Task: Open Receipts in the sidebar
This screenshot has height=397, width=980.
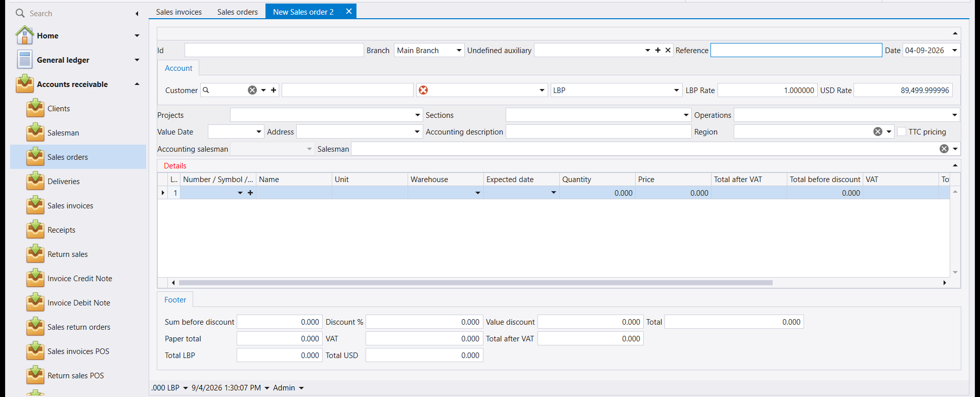Action: click(61, 230)
